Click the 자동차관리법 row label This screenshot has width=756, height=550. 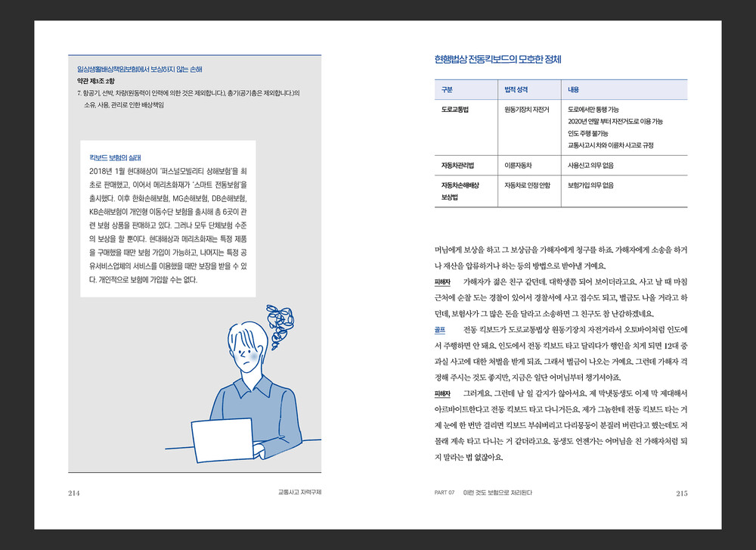coord(457,165)
